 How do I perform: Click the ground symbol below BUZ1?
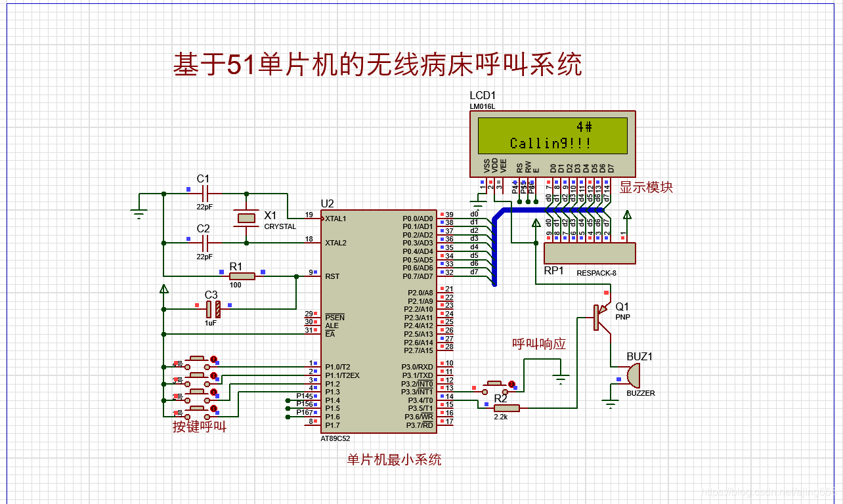611,404
